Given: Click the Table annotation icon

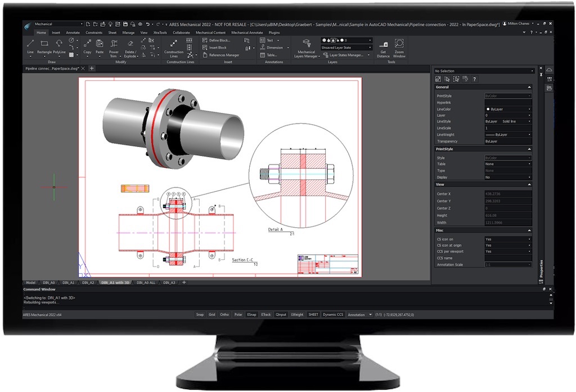Looking at the screenshot, I should tap(262, 55).
